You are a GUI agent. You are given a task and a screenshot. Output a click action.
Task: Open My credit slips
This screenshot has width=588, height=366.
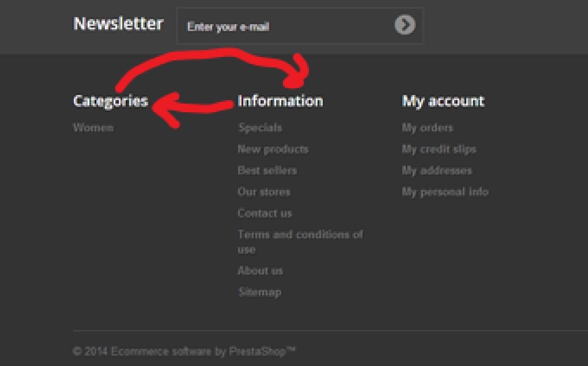[x=439, y=149]
